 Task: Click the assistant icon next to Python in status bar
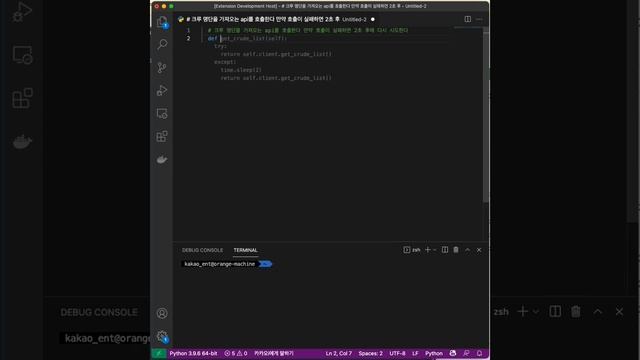[x=453, y=353]
